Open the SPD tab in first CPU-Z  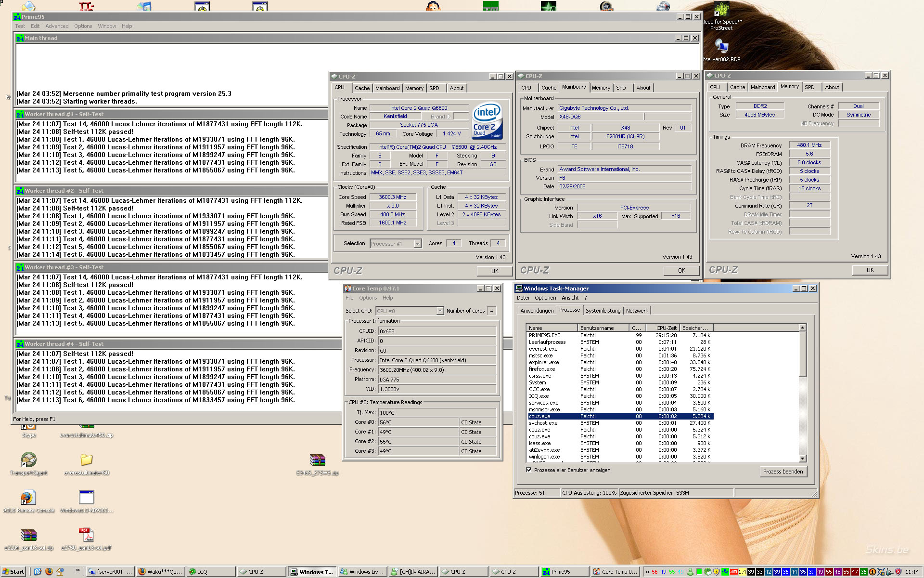point(434,88)
